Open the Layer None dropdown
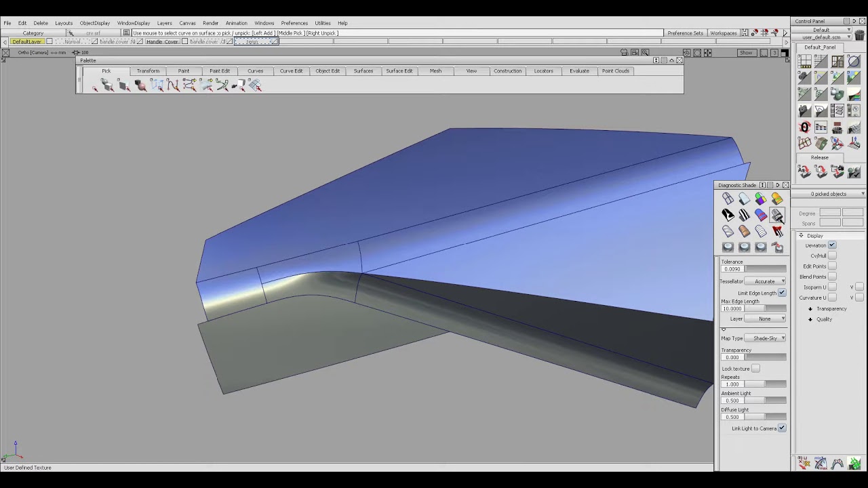The width and height of the screenshot is (868, 488). click(x=765, y=319)
